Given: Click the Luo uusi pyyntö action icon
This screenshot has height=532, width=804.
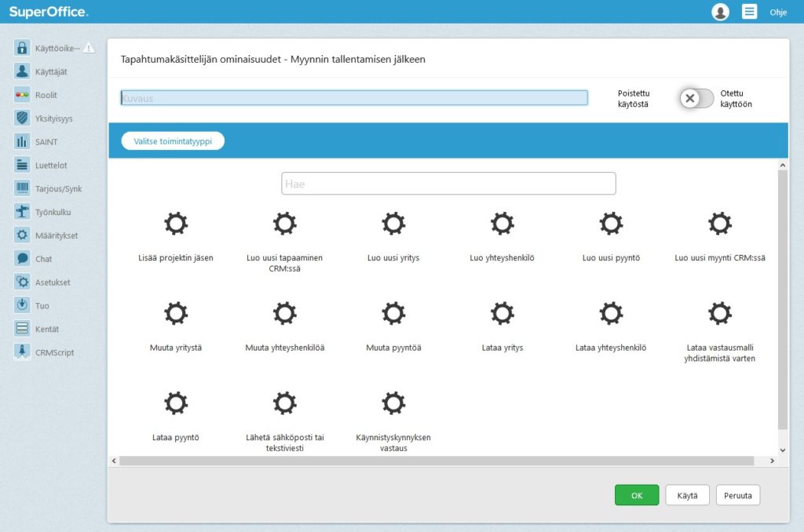Looking at the screenshot, I should (611, 224).
